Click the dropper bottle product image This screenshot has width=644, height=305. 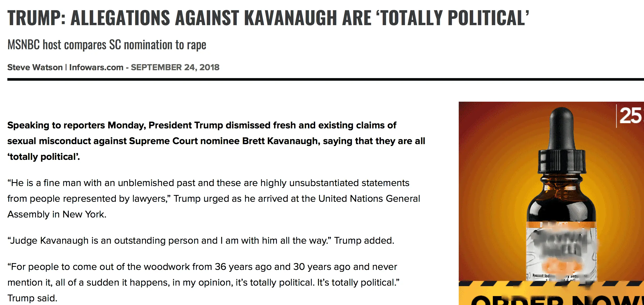coord(562,199)
